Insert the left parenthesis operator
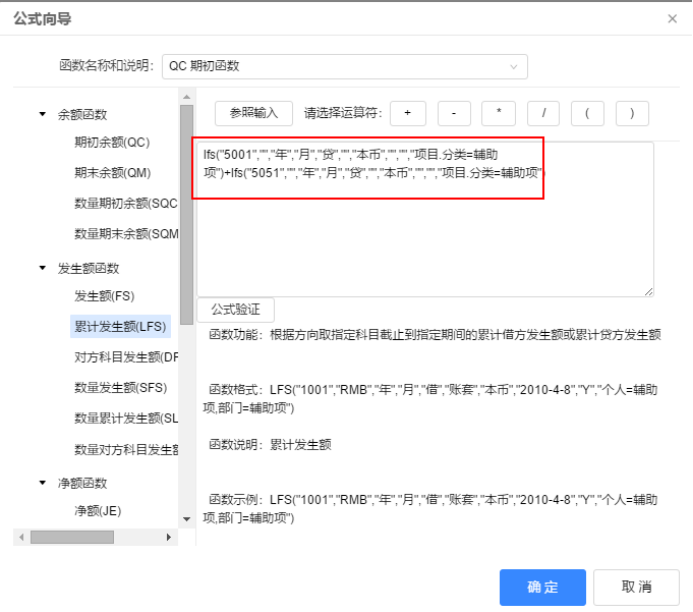Screen dimensions: 693x612 (588, 113)
